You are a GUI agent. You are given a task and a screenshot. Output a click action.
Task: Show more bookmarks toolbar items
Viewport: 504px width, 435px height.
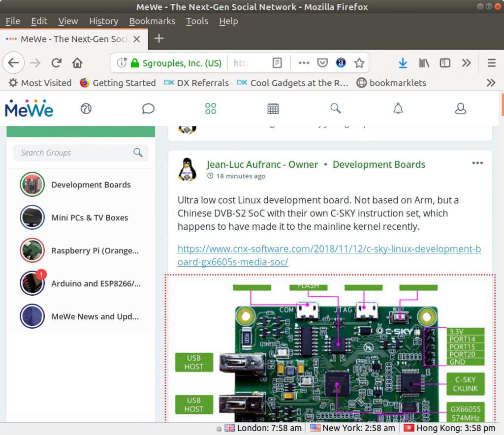tap(491, 83)
